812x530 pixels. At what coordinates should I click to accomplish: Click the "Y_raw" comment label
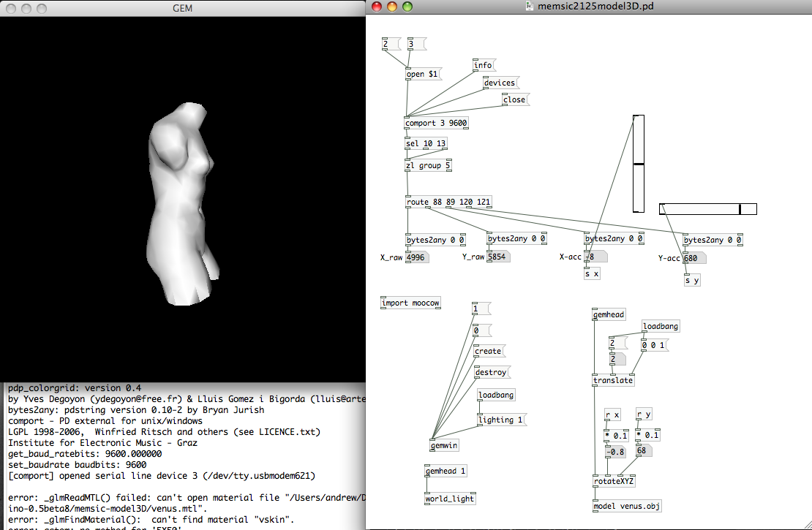(473, 256)
